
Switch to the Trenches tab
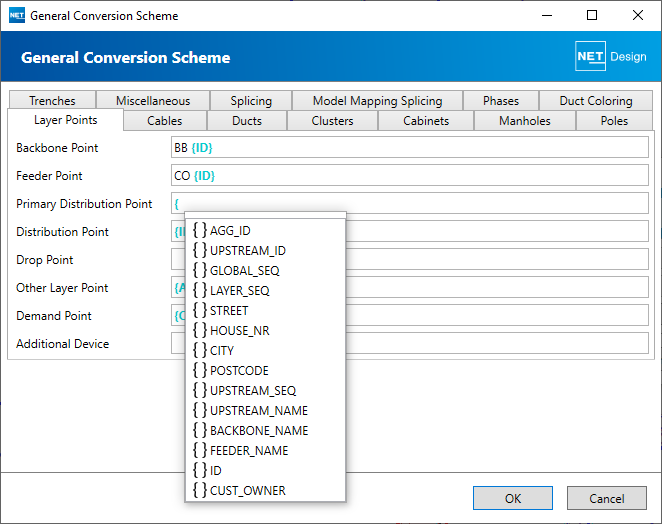click(x=52, y=100)
